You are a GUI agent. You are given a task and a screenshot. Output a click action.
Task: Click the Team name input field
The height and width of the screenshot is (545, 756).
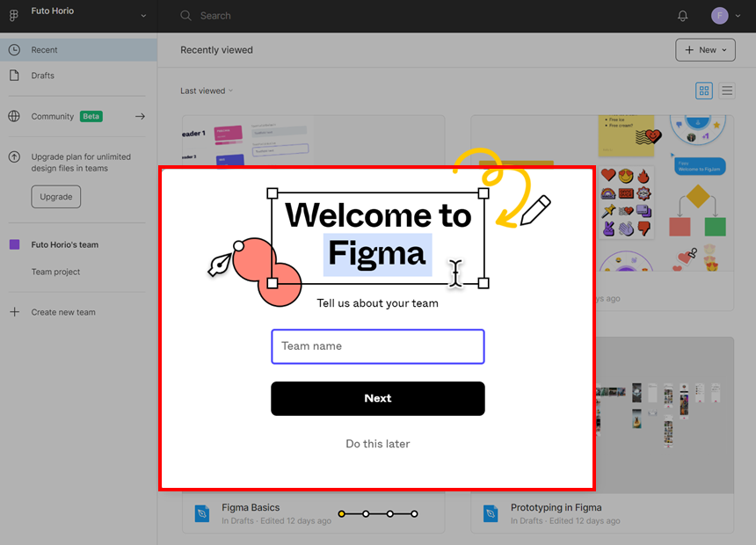(x=377, y=346)
